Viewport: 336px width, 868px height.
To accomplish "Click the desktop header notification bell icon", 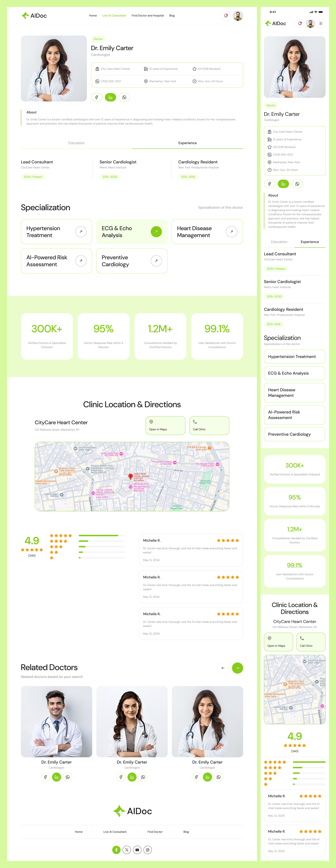I will [x=226, y=16].
